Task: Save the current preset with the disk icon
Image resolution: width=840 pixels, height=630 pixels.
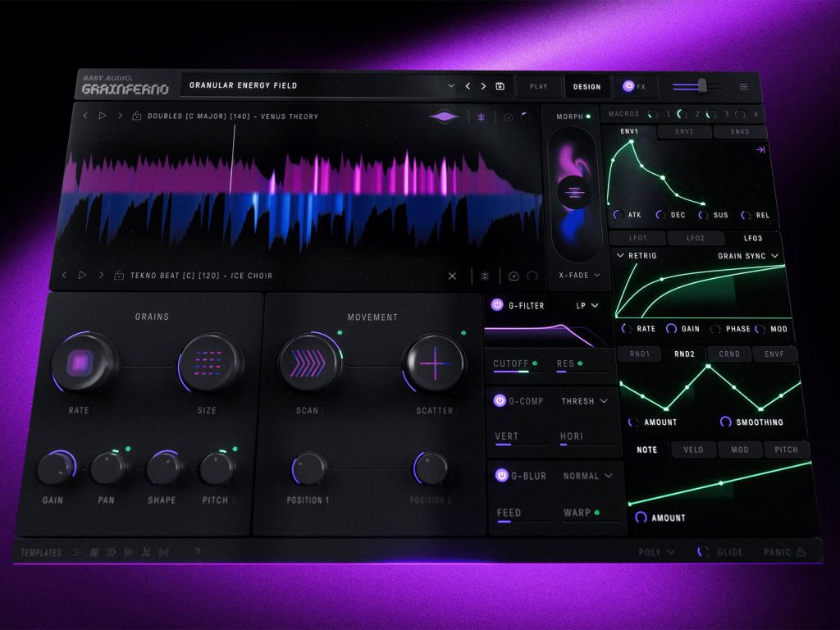Action: 500,86
